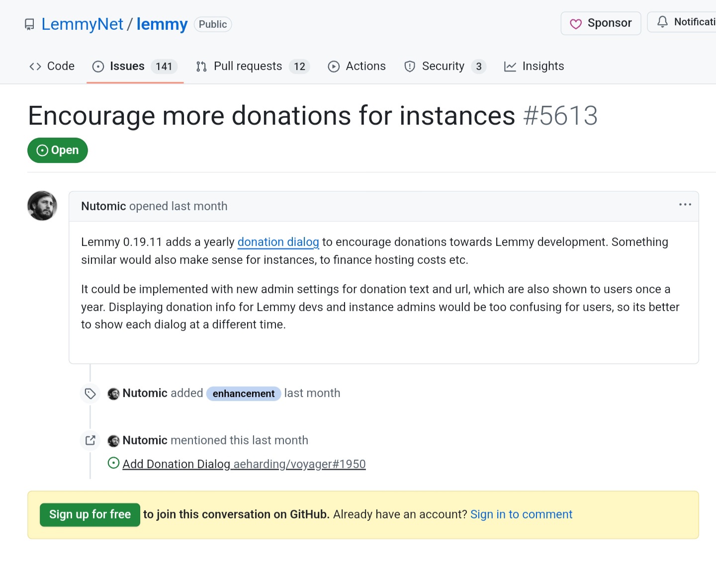Open Add Donation Dialog aeharding/voyager#1950 link
This screenshot has height=588, width=716.
(244, 464)
